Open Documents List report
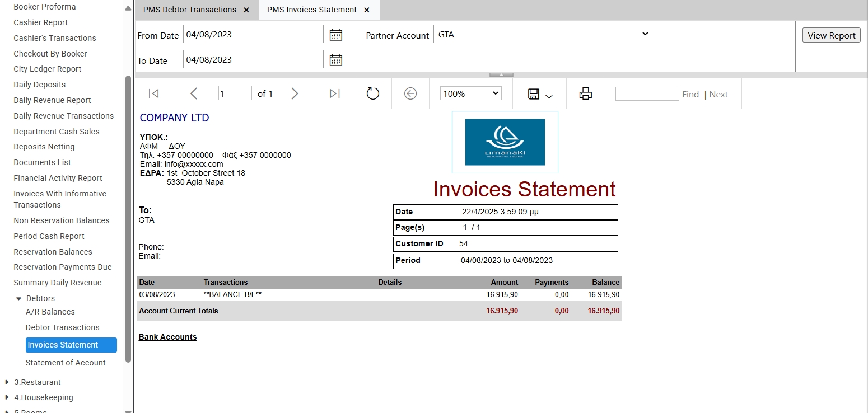The height and width of the screenshot is (413, 868). [43, 162]
